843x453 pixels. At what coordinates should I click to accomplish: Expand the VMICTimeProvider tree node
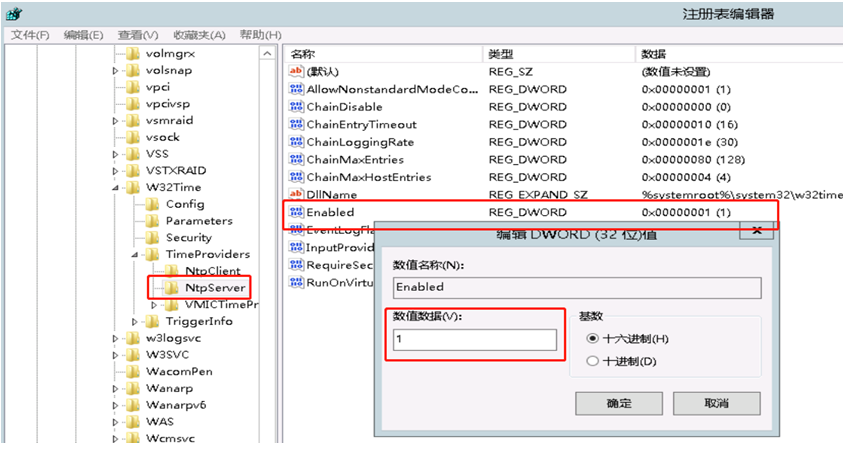point(154,305)
